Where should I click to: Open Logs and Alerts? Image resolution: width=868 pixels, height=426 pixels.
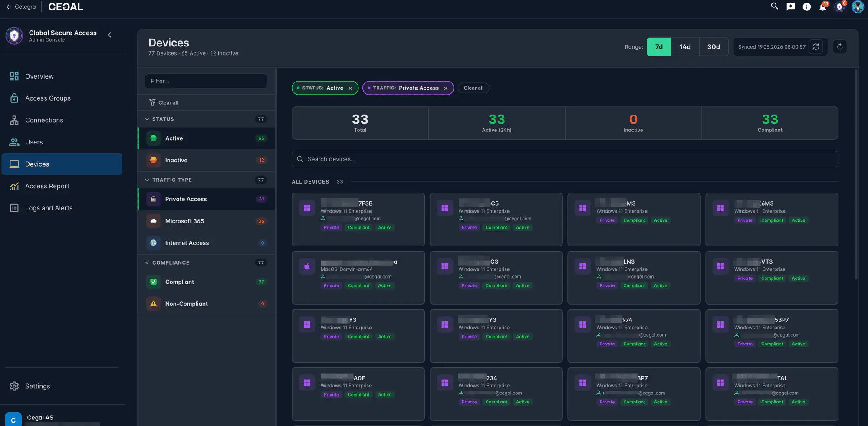click(x=62, y=208)
